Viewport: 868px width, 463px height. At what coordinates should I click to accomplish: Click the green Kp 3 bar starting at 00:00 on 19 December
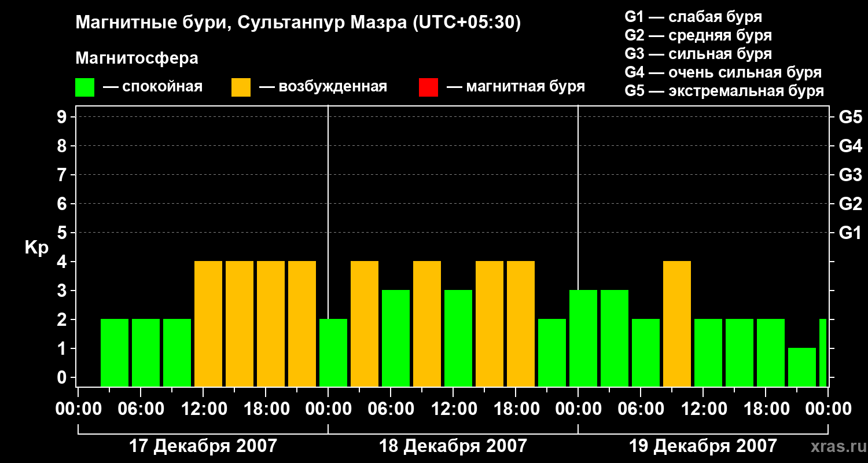click(x=583, y=338)
